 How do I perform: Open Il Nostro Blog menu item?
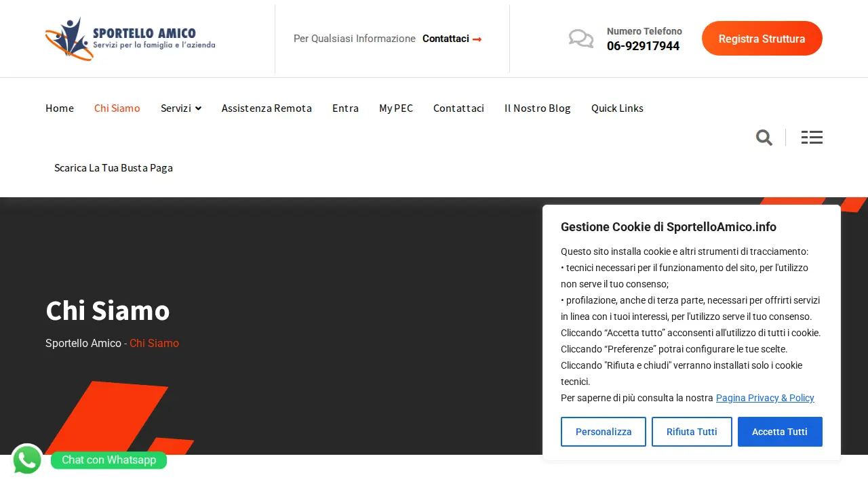click(538, 108)
